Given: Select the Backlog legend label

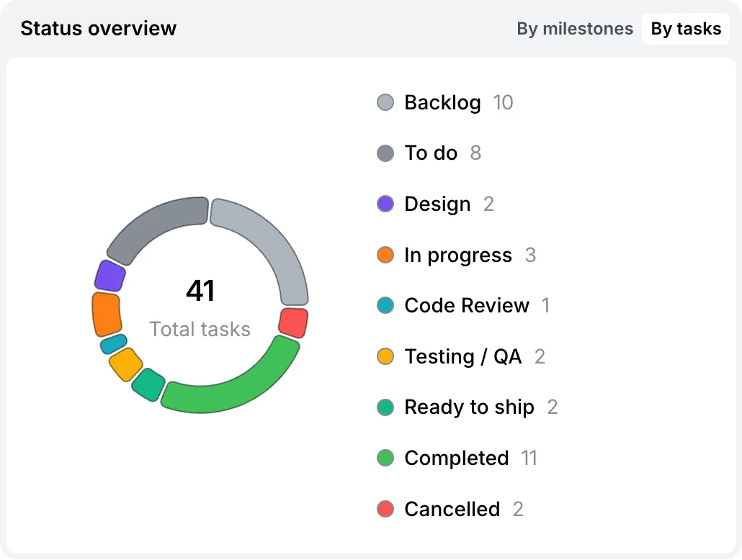Looking at the screenshot, I should (x=442, y=103).
